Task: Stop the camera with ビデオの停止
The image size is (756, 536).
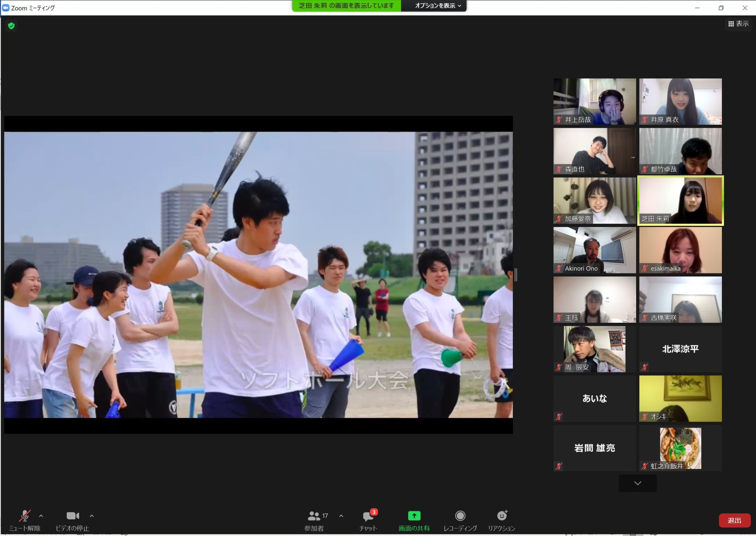Action: pyautogui.click(x=73, y=516)
